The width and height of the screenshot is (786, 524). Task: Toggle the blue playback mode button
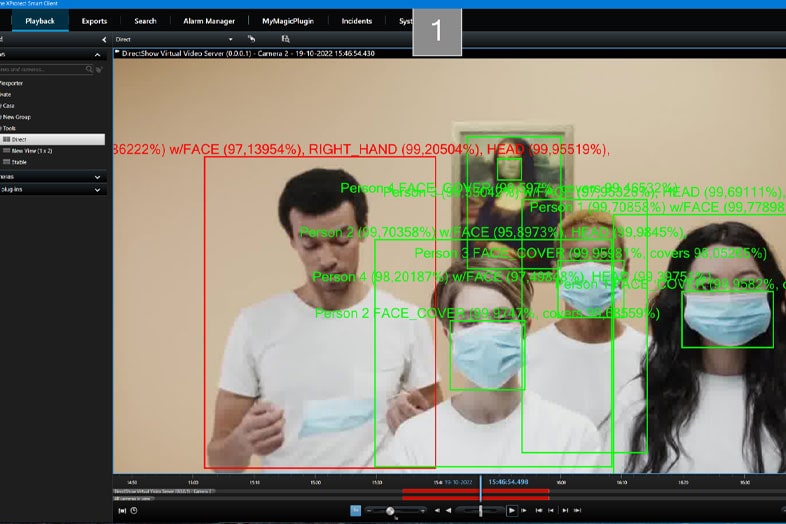coord(355,510)
